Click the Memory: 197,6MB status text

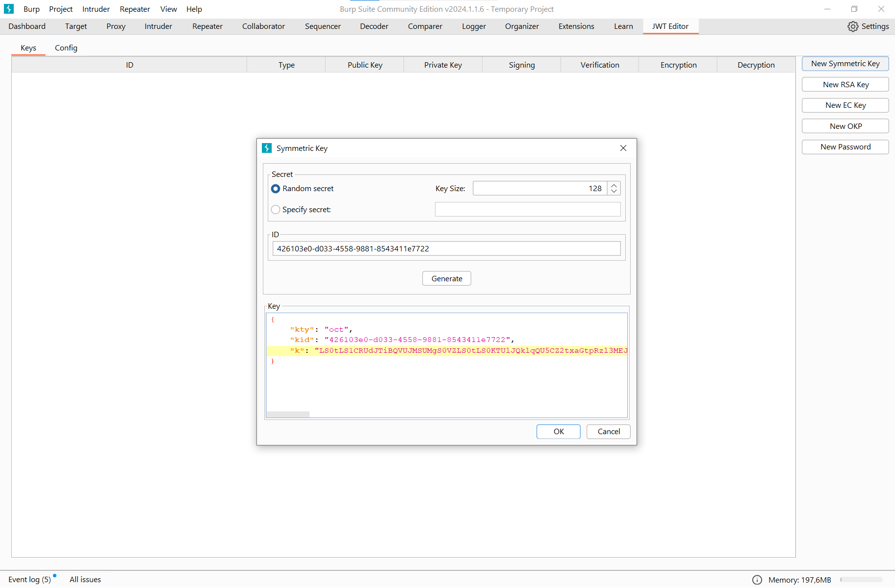coord(800,580)
